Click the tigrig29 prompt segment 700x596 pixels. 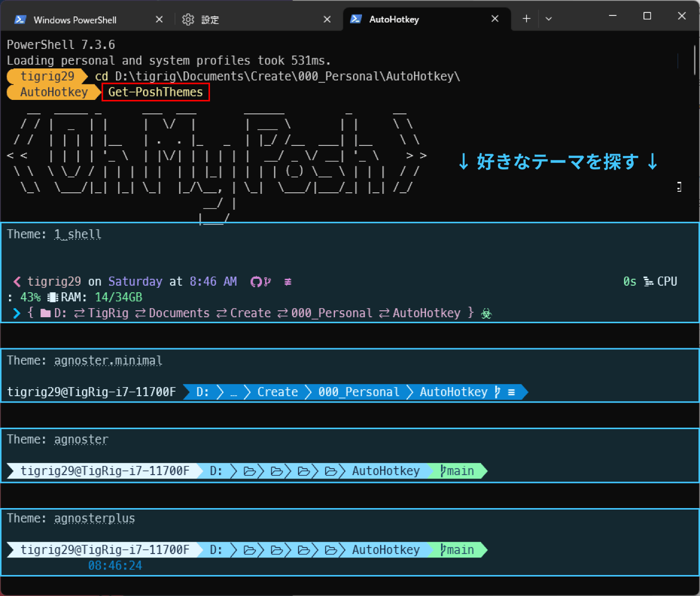(x=47, y=76)
